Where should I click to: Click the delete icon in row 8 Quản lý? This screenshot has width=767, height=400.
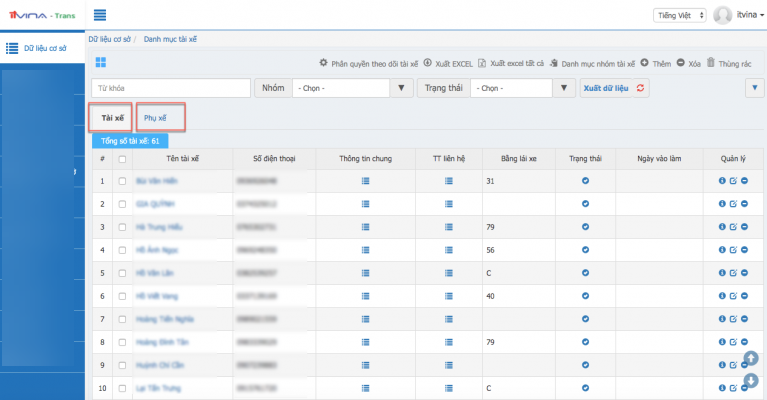pyautogui.click(x=744, y=342)
